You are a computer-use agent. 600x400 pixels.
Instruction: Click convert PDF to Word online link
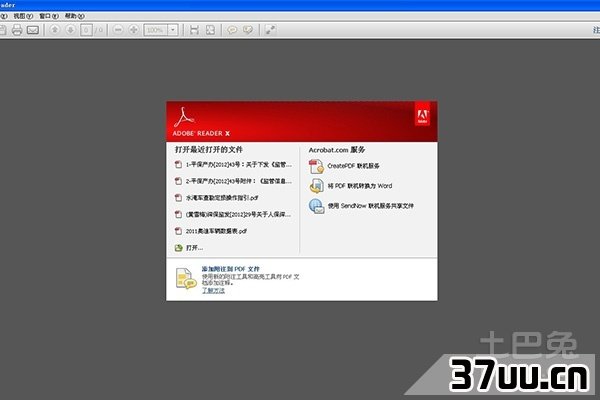point(360,186)
